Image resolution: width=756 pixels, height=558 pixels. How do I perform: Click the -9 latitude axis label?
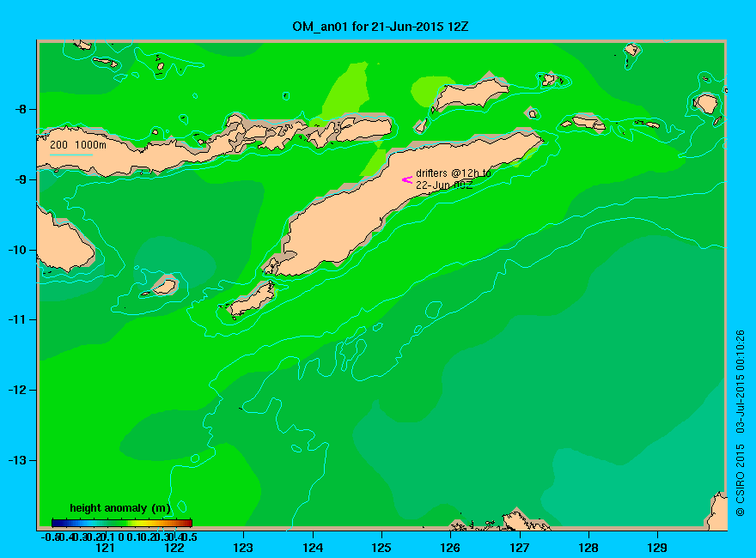coord(21,179)
